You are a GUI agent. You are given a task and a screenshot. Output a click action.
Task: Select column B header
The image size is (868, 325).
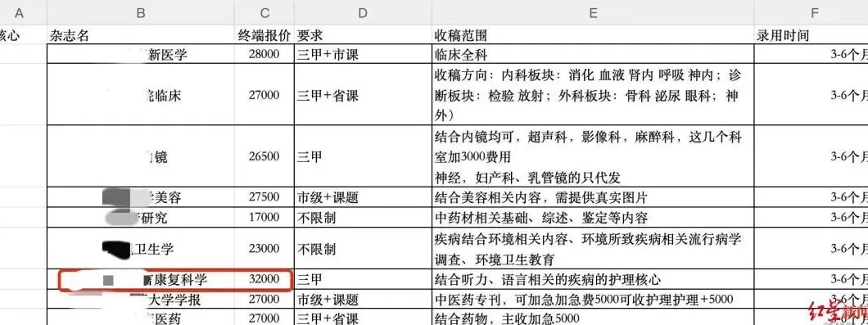141,13
